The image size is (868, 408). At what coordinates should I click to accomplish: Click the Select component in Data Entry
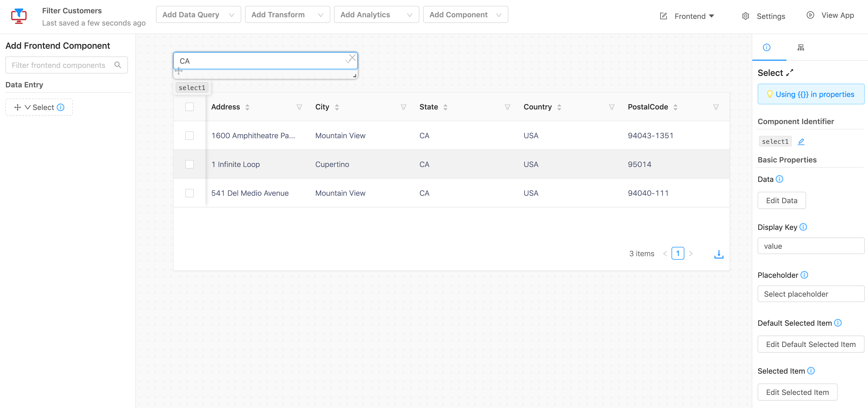[39, 107]
